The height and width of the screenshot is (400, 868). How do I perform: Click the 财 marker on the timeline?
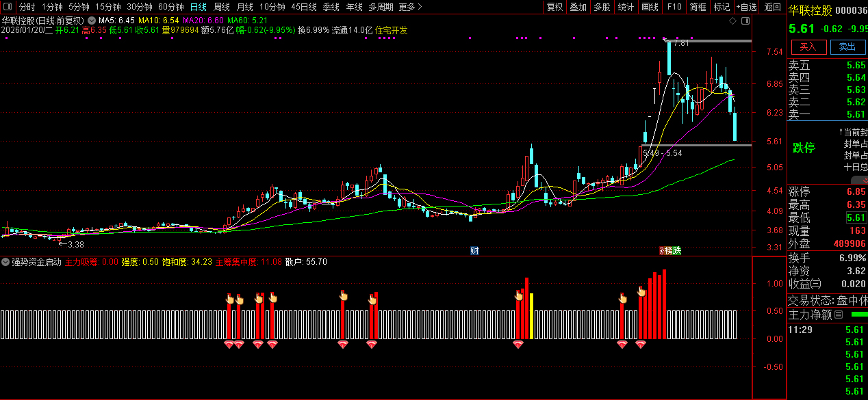[x=474, y=251]
